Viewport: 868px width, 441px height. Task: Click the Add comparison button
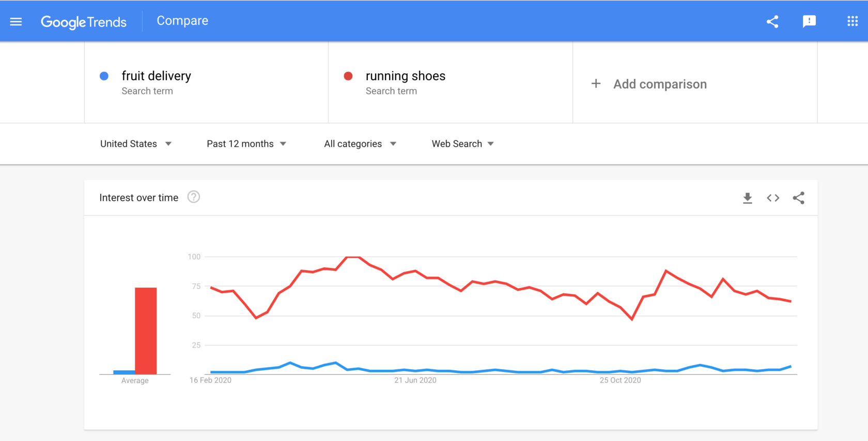point(659,84)
